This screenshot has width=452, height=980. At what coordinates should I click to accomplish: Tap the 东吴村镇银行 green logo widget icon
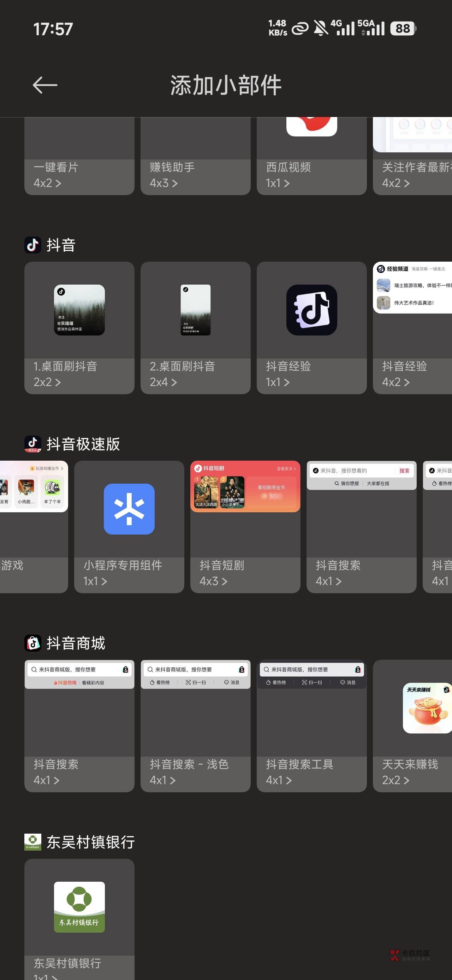[x=79, y=907]
